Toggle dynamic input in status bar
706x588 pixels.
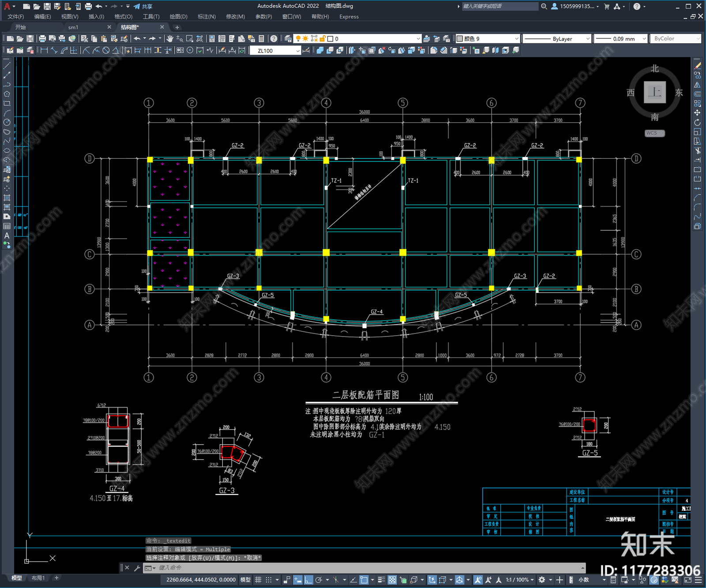click(x=298, y=580)
